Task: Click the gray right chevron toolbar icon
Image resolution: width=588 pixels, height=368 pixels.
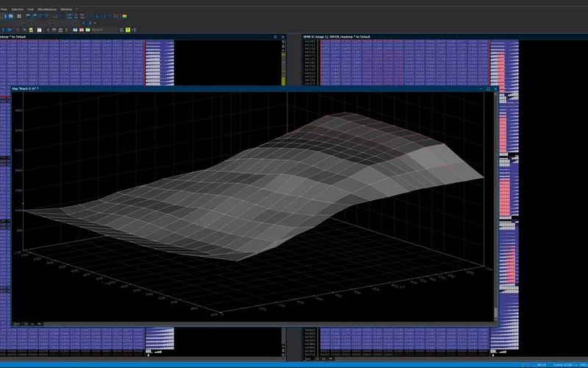Action: coord(66,29)
